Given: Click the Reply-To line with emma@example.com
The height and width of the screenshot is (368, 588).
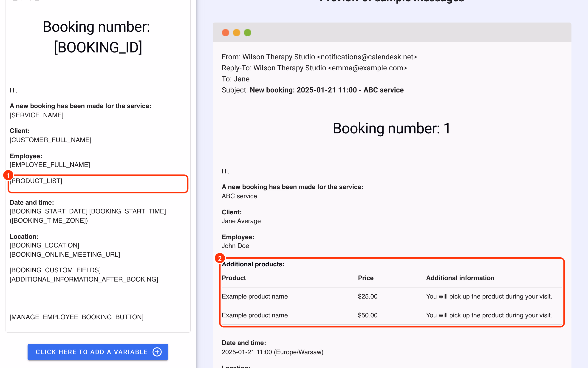Looking at the screenshot, I should coord(314,68).
